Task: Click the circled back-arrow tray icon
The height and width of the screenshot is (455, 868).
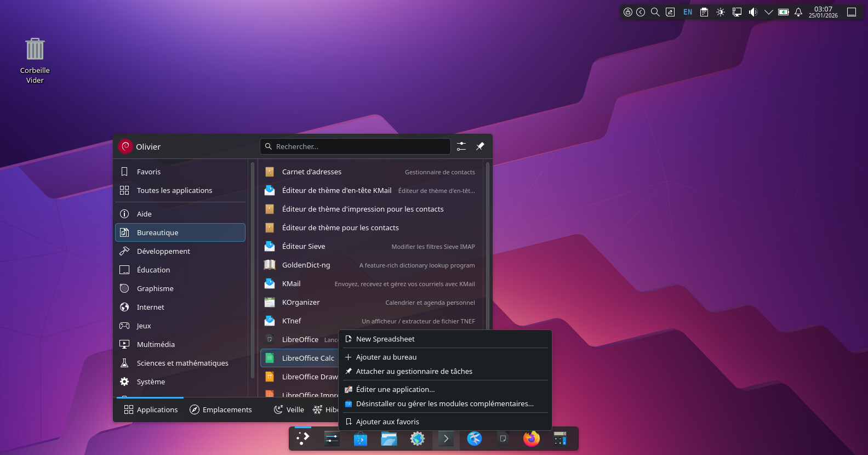Action: (641, 12)
